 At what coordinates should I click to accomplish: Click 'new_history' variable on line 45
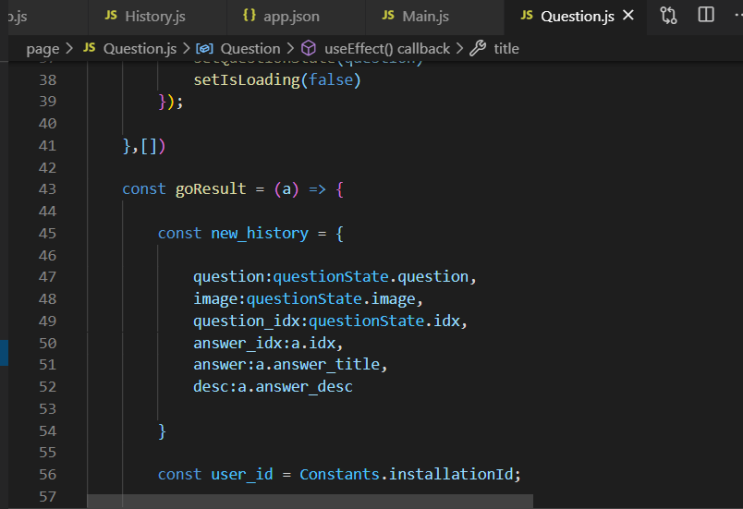260,234
